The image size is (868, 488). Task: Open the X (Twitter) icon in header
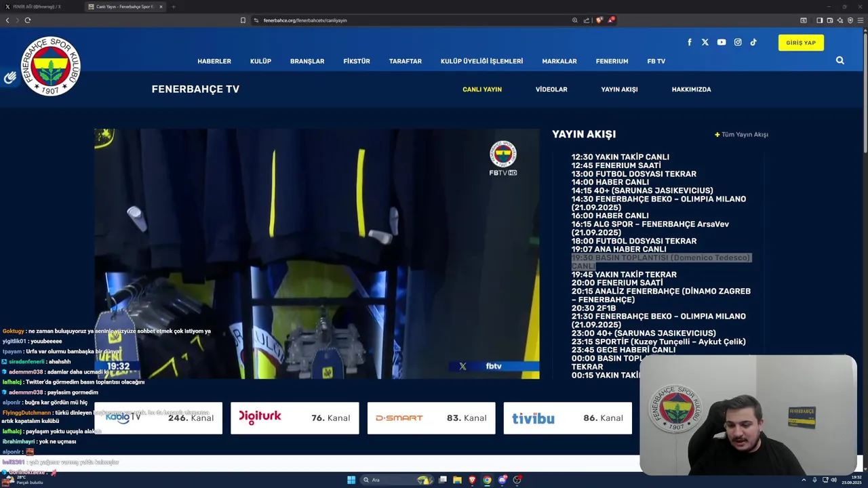click(705, 42)
